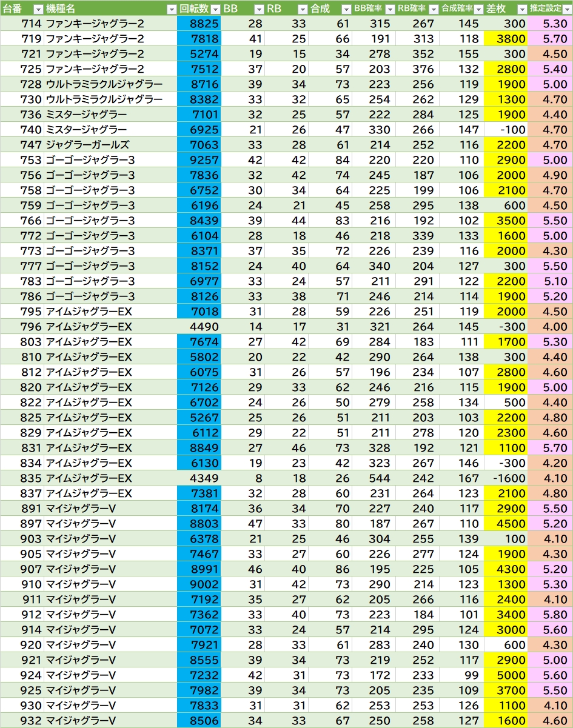This screenshot has width=573, height=728.
Task: Select the 4500 difference cell in row 897
Action: pyautogui.click(x=506, y=524)
